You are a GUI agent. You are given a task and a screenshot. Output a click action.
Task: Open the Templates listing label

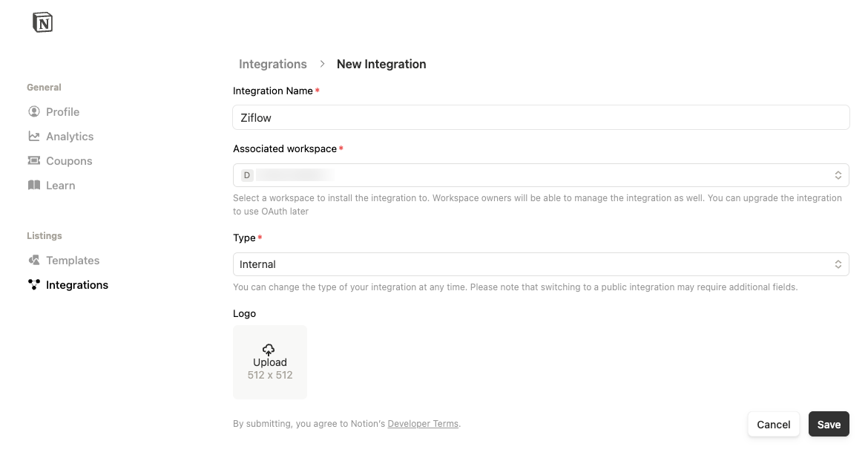(x=73, y=261)
